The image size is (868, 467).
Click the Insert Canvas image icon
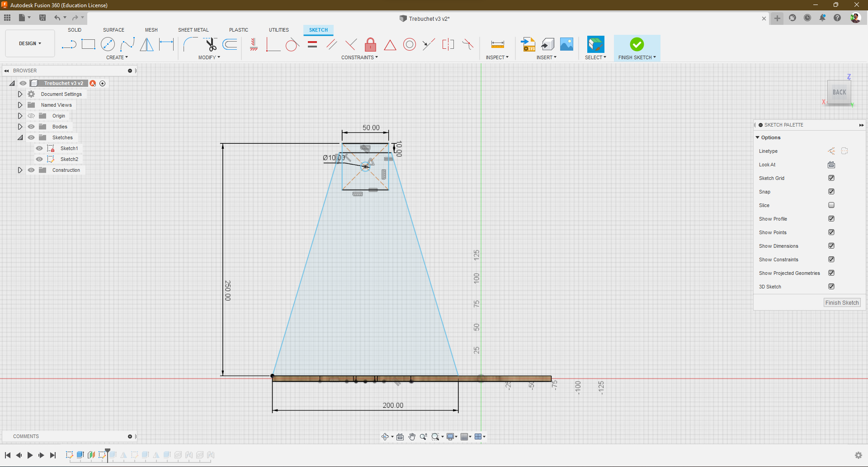click(566, 44)
